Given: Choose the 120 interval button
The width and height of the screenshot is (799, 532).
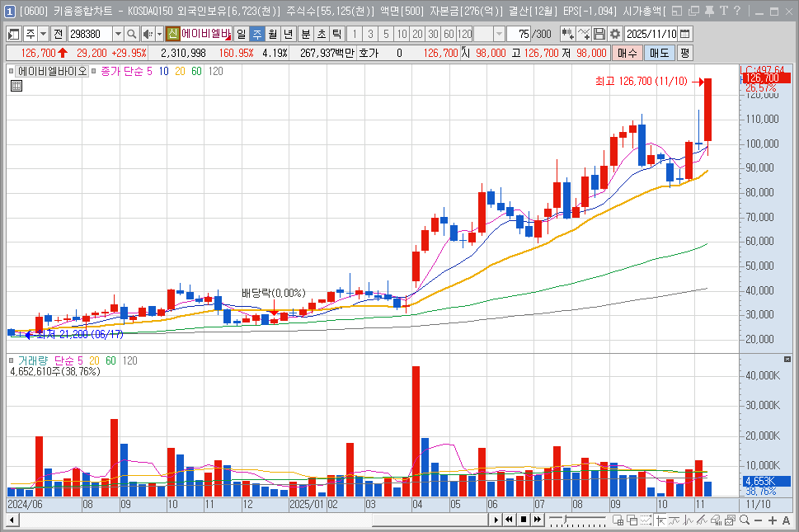Looking at the screenshot, I should (x=465, y=34).
